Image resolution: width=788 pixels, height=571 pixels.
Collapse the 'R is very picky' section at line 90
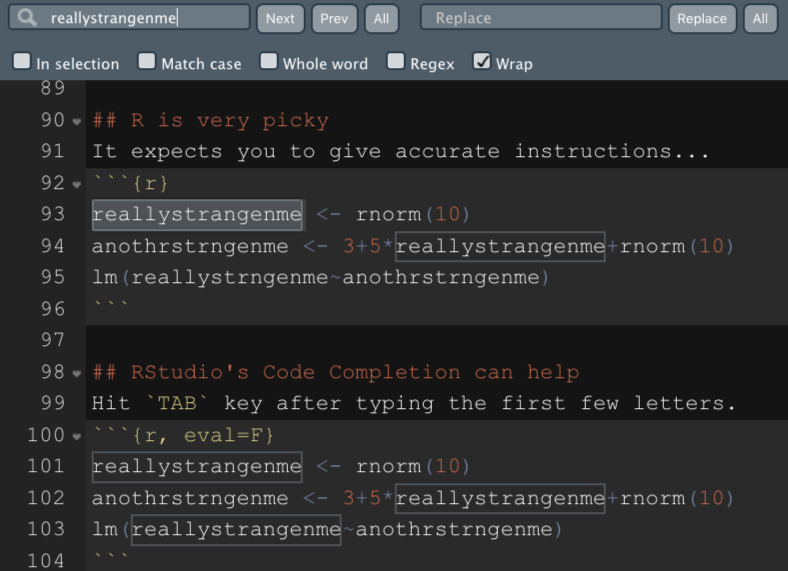click(x=77, y=121)
